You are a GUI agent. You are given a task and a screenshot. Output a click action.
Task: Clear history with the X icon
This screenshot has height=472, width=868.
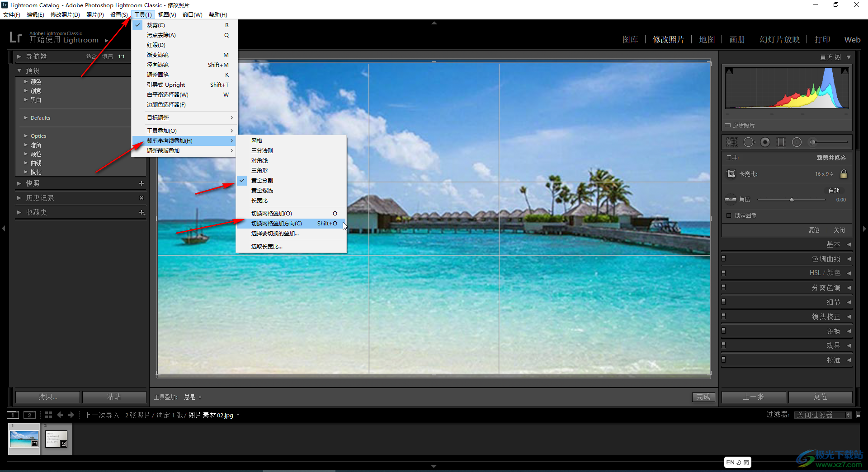[142, 198]
